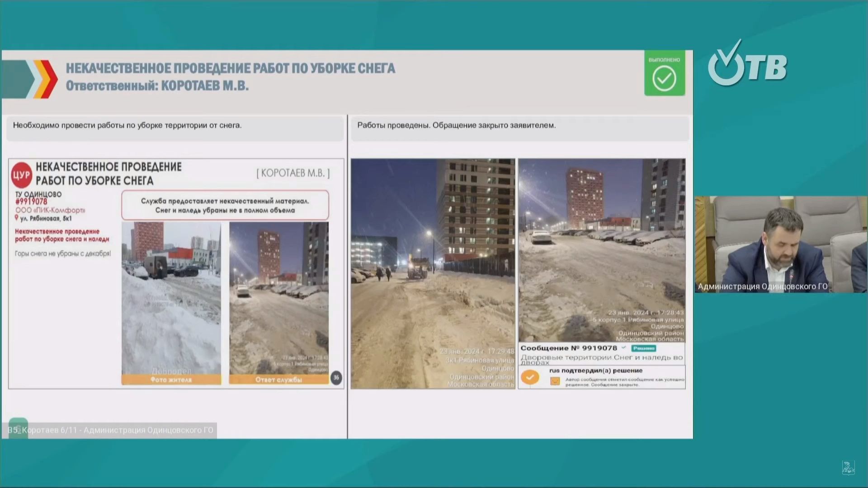This screenshot has width=868, height=488.
Task: Click the speaker webcam video tile
Action: 781,244
